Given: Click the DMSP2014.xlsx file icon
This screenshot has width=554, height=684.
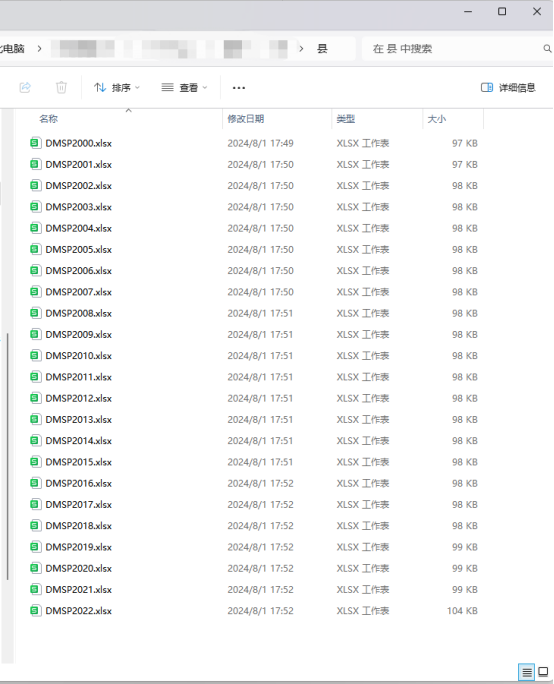Looking at the screenshot, I should pyautogui.click(x=36, y=441).
